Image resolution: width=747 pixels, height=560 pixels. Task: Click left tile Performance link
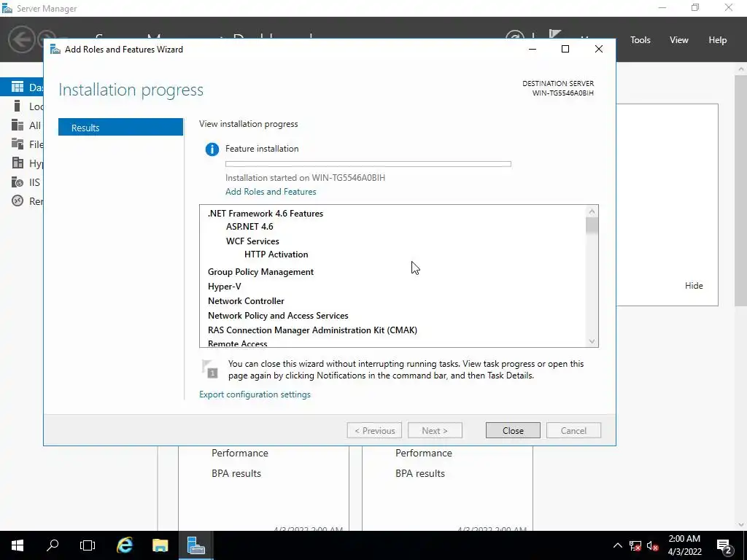(239, 453)
